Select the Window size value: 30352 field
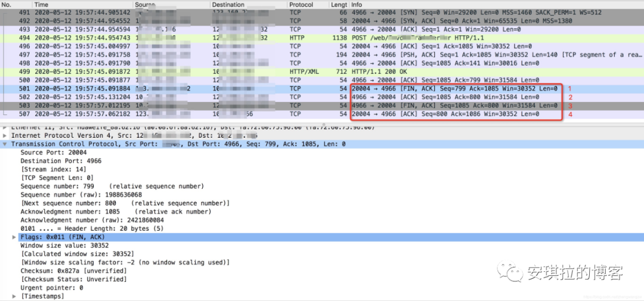 pyautogui.click(x=64, y=246)
